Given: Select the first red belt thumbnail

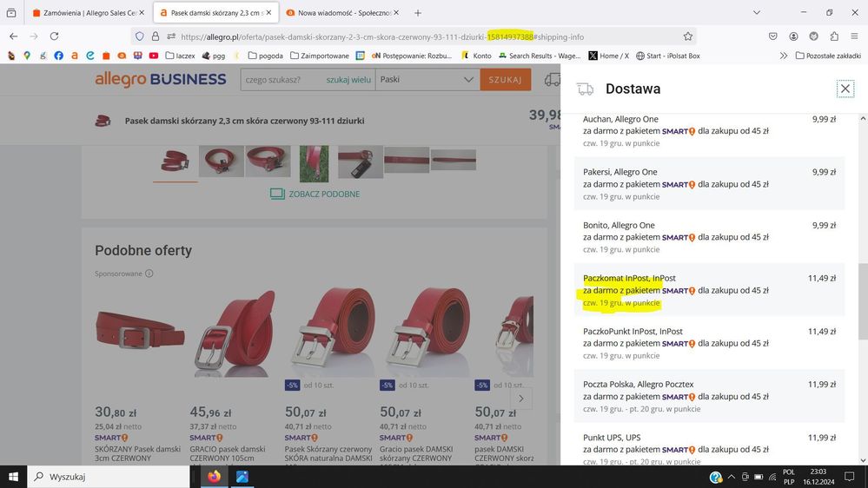Looking at the screenshot, I should [175, 162].
